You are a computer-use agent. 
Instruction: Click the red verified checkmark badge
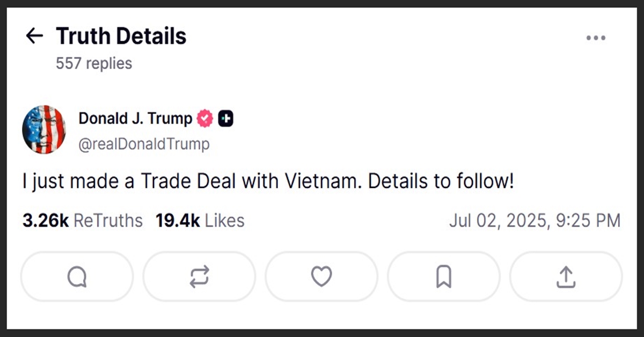205,119
